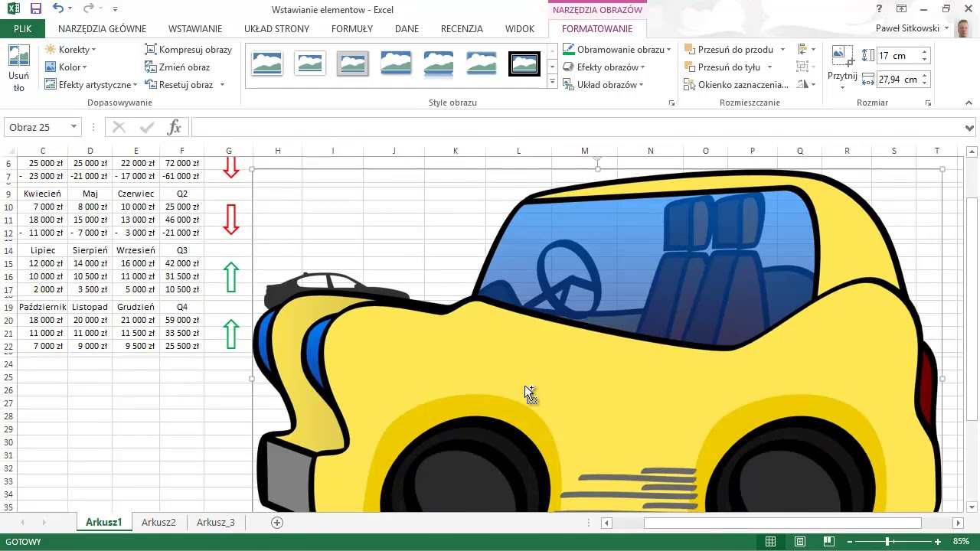This screenshot has height=551, width=980.
Task: Apply the first picture style thumbnail
Action: pos(266,64)
